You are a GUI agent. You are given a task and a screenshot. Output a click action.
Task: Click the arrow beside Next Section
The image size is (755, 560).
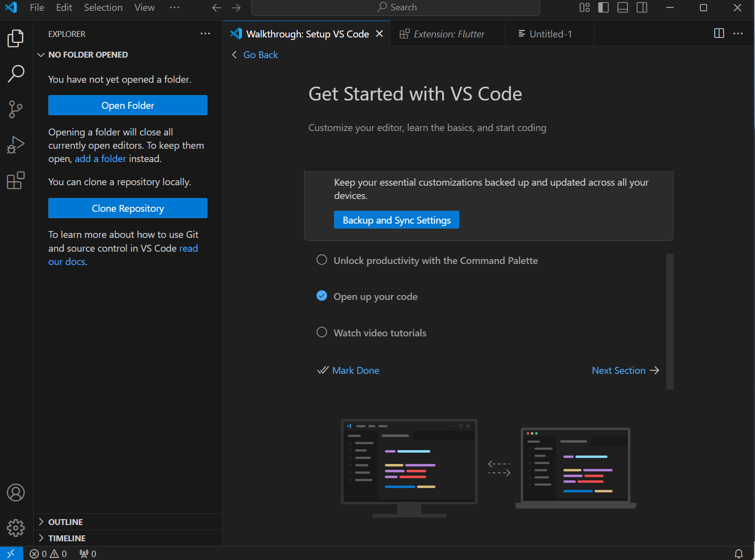click(654, 370)
